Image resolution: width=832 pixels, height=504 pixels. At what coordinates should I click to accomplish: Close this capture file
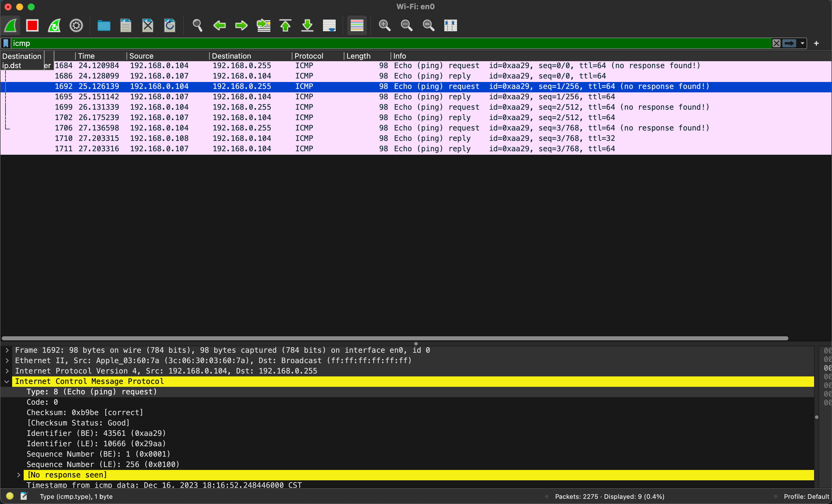(148, 25)
